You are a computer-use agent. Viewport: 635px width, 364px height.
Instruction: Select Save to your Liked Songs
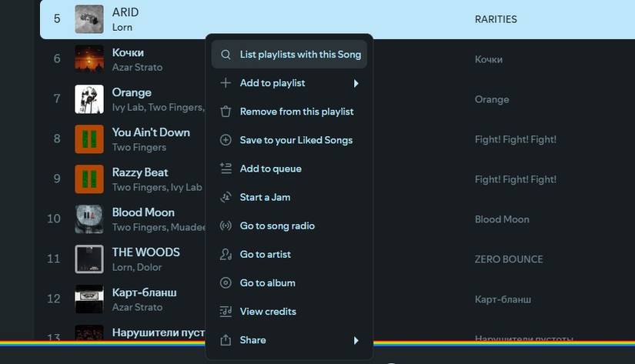(289, 140)
